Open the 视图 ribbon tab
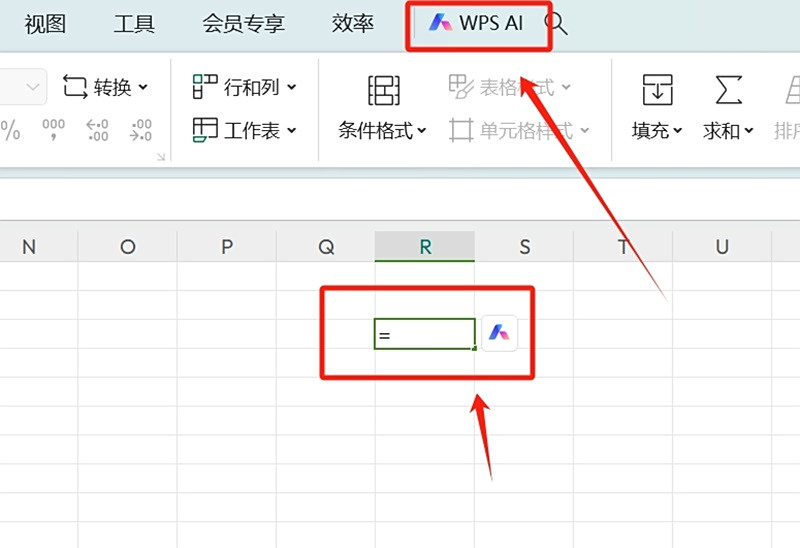 coord(45,24)
